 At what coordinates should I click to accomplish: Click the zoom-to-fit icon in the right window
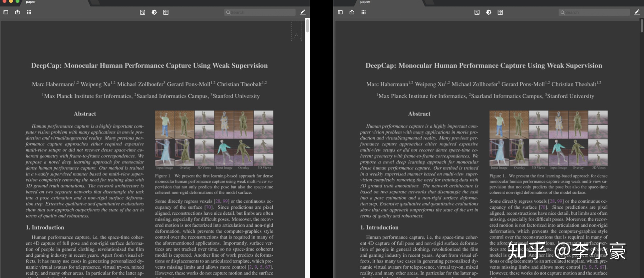point(477,12)
